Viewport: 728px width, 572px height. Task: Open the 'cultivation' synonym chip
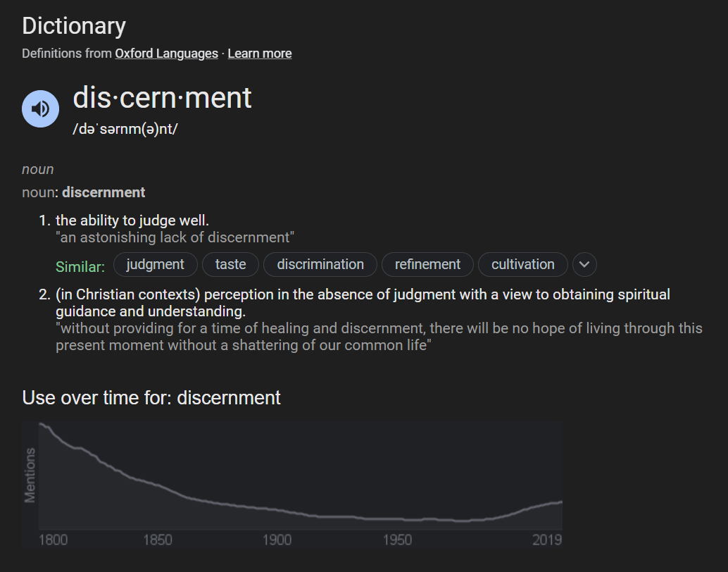pos(522,265)
